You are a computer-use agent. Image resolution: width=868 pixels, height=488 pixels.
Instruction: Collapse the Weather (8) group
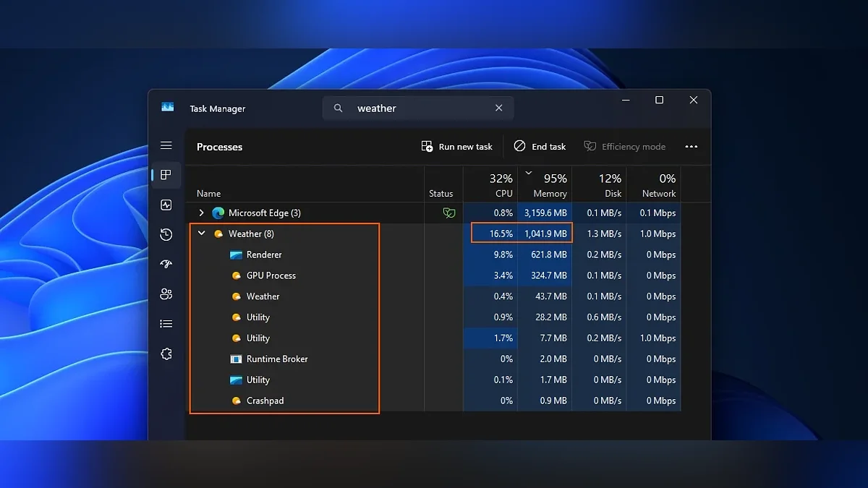click(x=201, y=234)
